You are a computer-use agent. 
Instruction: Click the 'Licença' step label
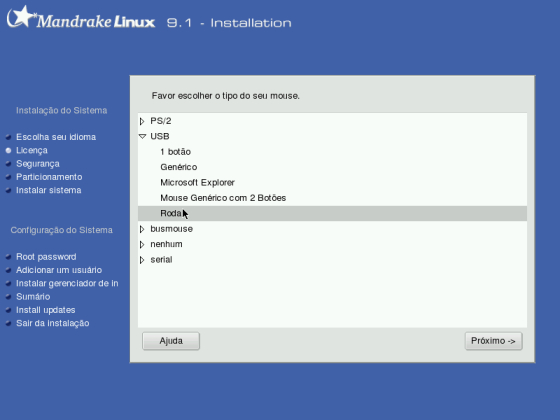[x=32, y=150]
